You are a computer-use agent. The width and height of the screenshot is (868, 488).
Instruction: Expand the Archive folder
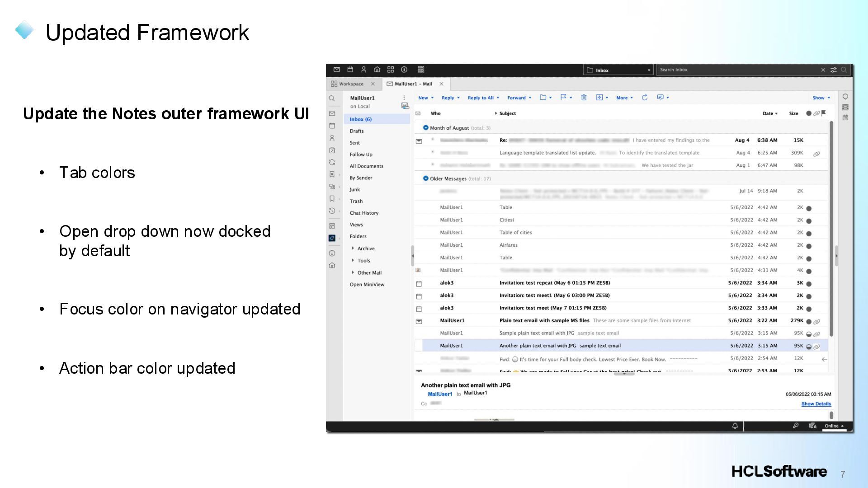pyautogui.click(x=353, y=248)
